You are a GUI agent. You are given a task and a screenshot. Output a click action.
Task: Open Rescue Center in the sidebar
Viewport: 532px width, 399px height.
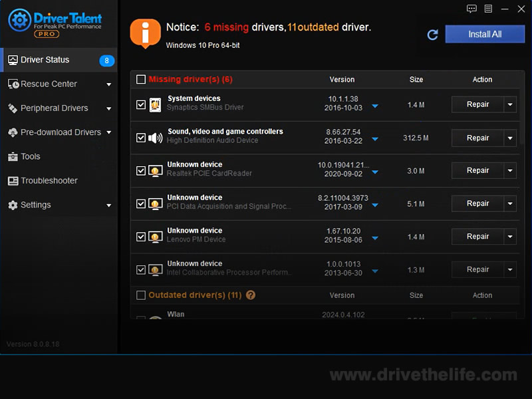click(59, 84)
